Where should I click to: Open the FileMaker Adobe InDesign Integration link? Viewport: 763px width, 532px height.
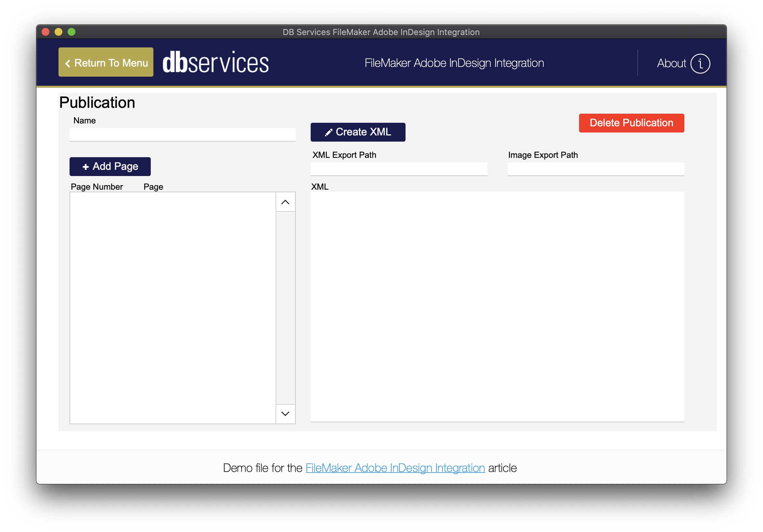coord(395,468)
